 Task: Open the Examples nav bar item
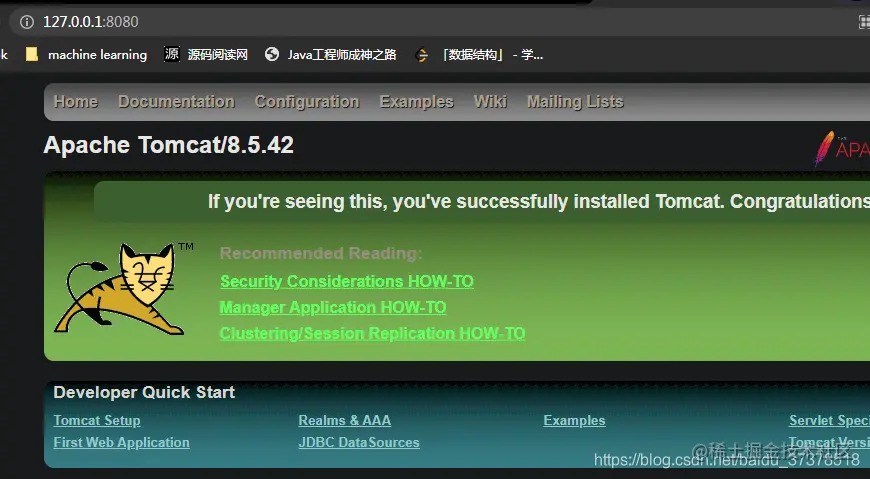(417, 102)
